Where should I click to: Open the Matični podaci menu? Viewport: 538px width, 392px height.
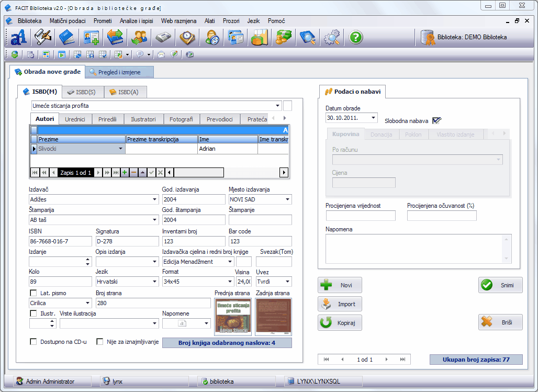(x=68, y=21)
